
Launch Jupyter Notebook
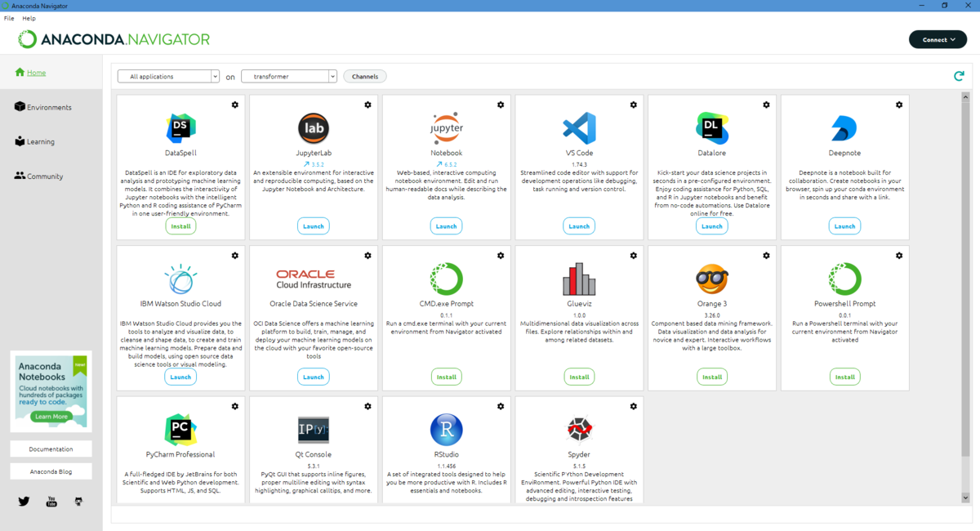point(446,226)
